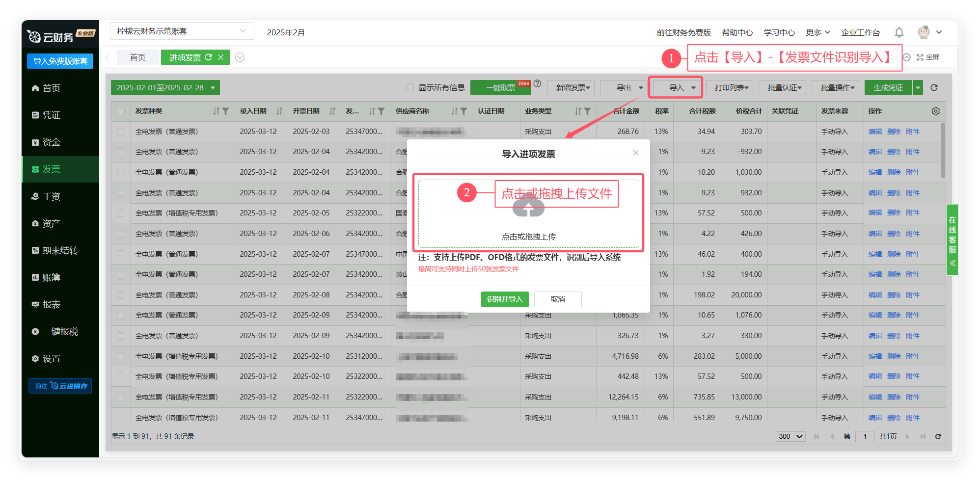The width and height of the screenshot is (980, 479).
Task: Switch to the 首页 tab
Action: (x=137, y=57)
